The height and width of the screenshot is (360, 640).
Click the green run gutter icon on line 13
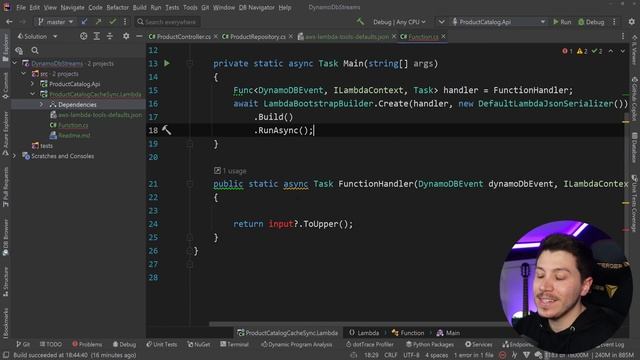[167, 63]
